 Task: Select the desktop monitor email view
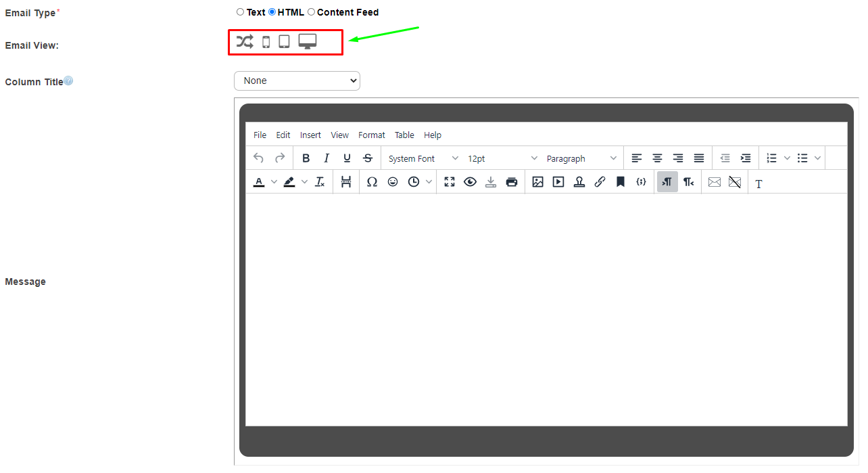[308, 42]
